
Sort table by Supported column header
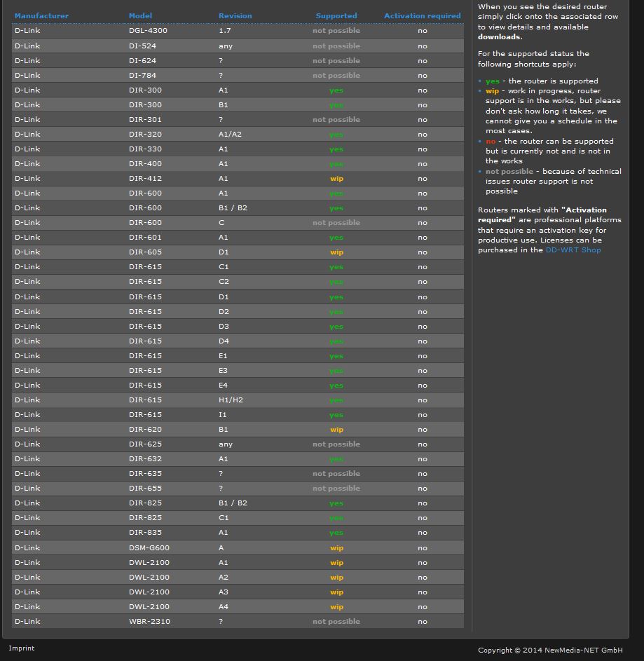pos(336,15)
